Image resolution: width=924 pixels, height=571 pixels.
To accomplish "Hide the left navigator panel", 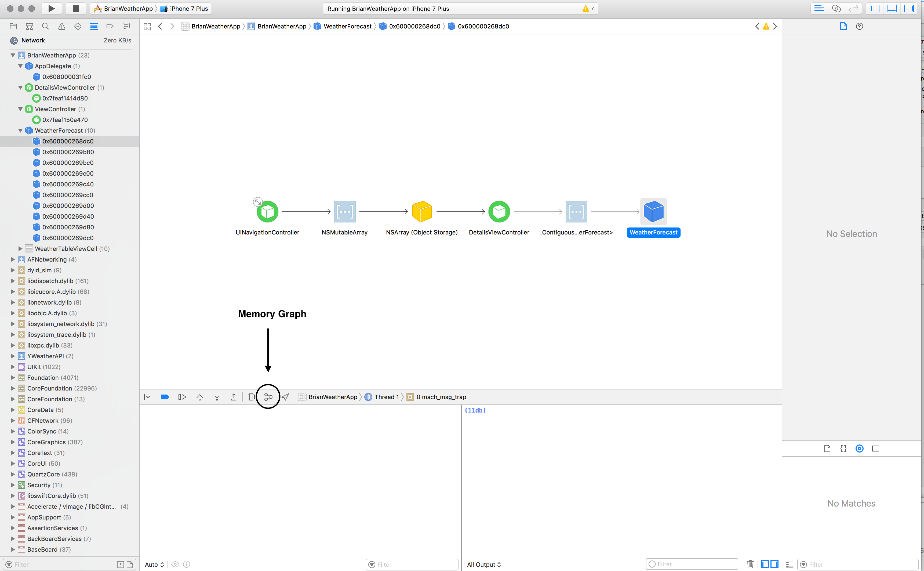I will [x=875, y=8].
